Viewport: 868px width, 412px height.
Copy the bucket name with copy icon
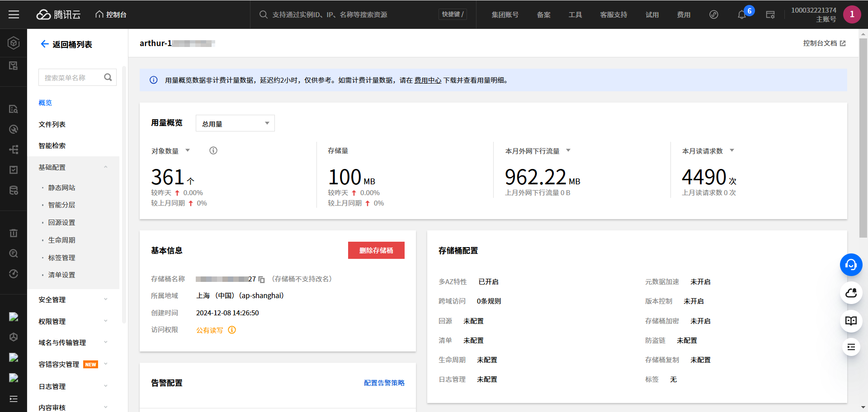(x=261, y=280)
